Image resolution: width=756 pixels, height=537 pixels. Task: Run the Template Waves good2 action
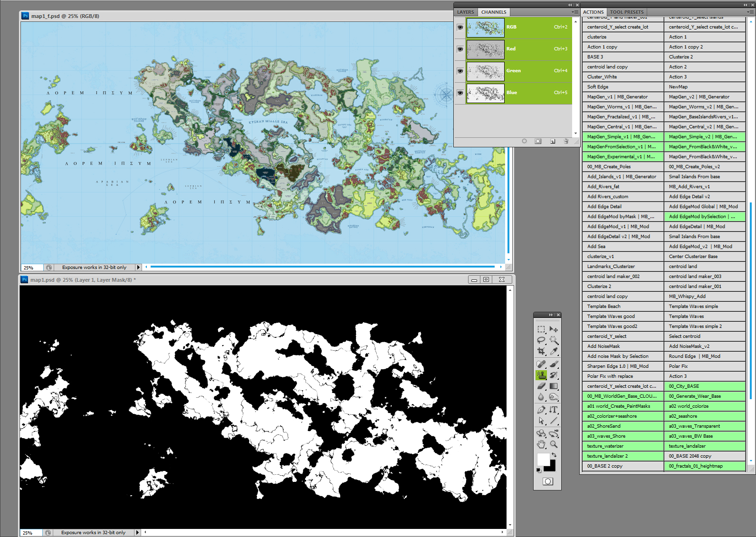click(x=622, y=326)
